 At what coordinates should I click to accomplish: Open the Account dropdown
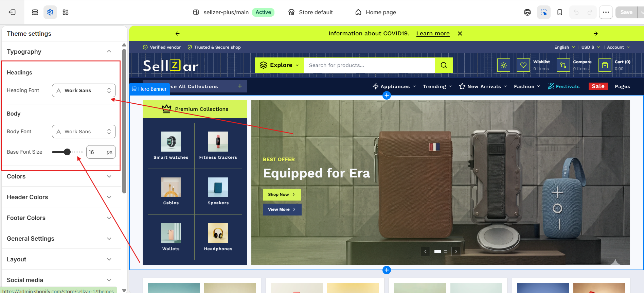point(618,47)
